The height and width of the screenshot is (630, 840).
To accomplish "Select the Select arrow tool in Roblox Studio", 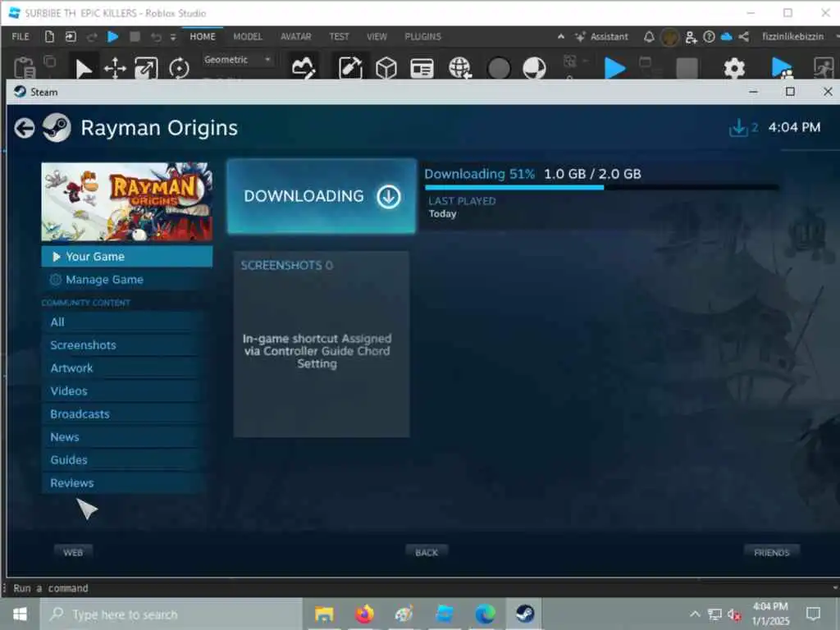I will pos(84,69).
